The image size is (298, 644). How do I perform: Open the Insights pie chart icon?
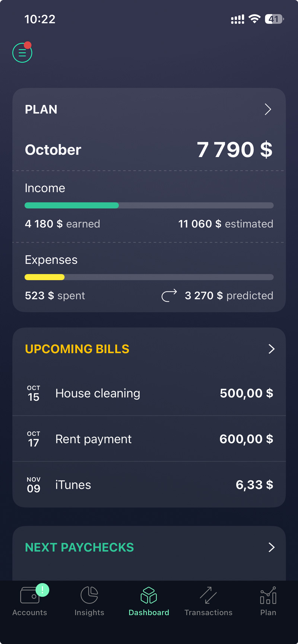click(89, 595)
